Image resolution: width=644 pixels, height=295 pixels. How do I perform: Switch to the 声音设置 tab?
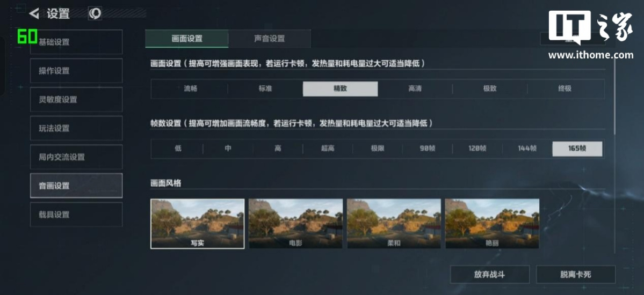coord(270,39)
